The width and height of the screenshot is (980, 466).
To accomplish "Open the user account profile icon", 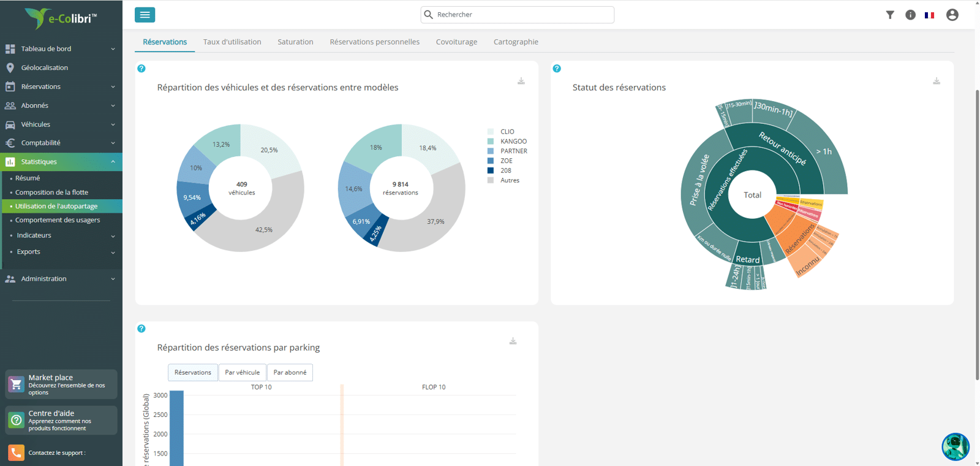I will [x=952, y=15].
